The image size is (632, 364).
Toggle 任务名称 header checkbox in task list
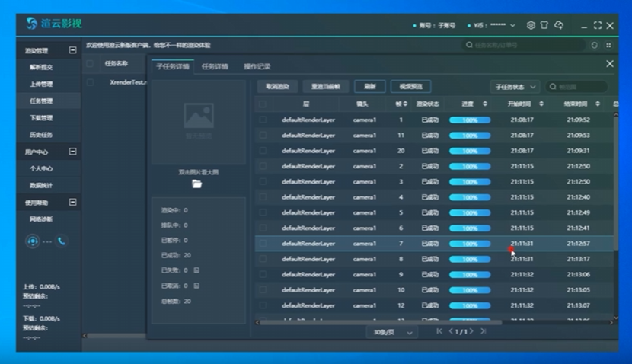pos(90,64)
